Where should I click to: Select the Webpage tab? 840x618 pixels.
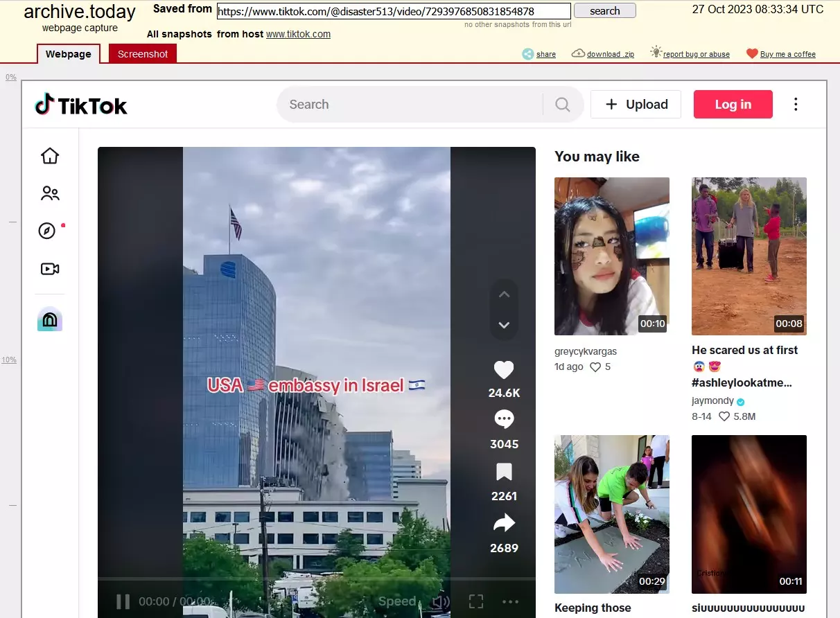(68, 54)
